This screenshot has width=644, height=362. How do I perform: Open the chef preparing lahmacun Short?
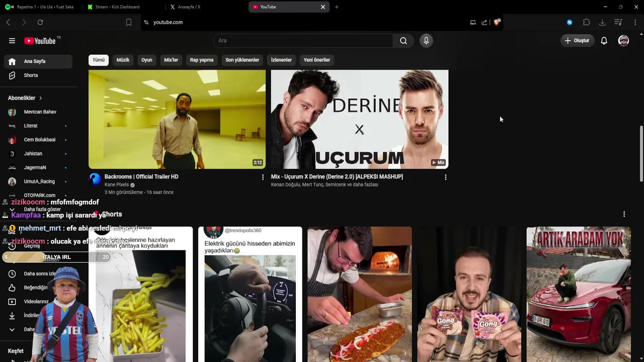pos(360,294)
